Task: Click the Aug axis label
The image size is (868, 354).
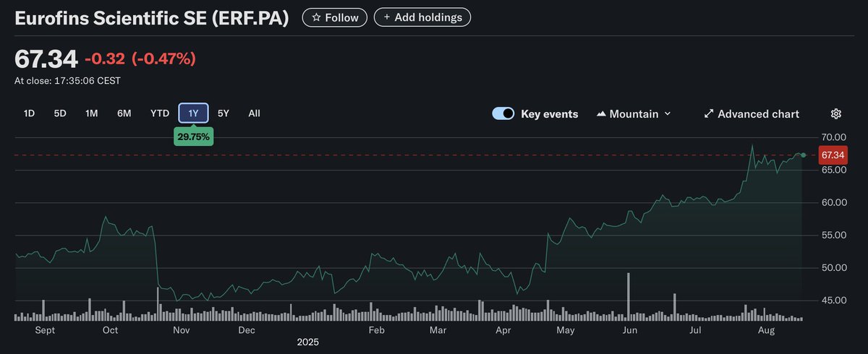Action: pyautogui.click(x=765, y=330)
